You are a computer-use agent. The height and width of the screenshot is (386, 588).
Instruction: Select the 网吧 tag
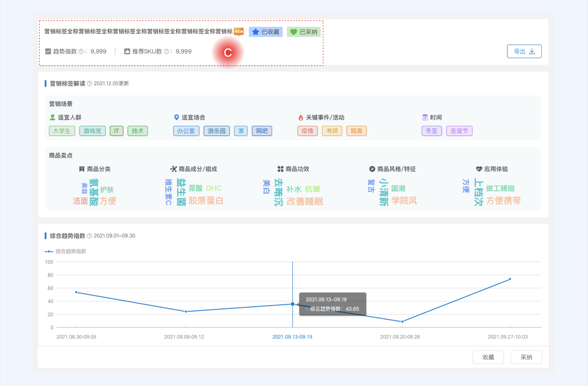pyautogui.click(x=262, y=131)
